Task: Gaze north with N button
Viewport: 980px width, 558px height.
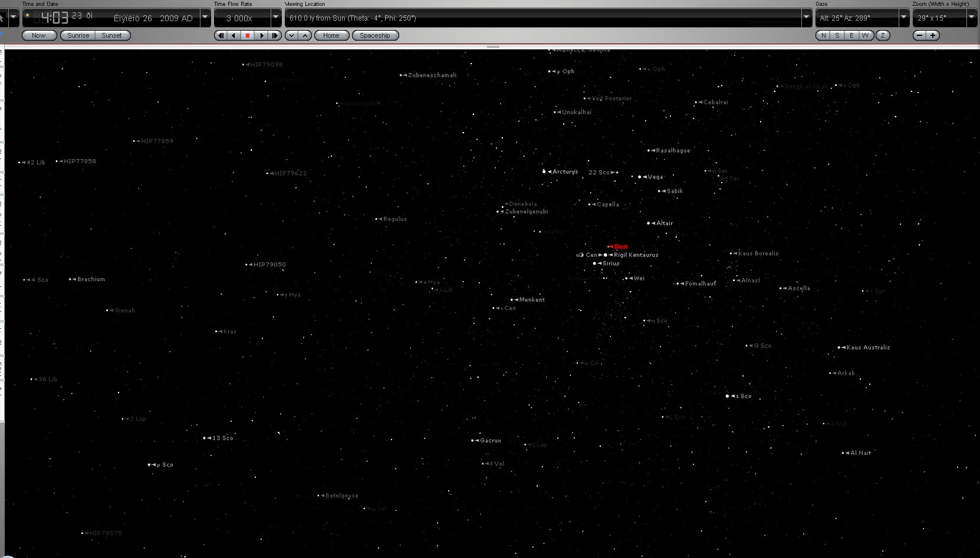Action: pos(823,35)
